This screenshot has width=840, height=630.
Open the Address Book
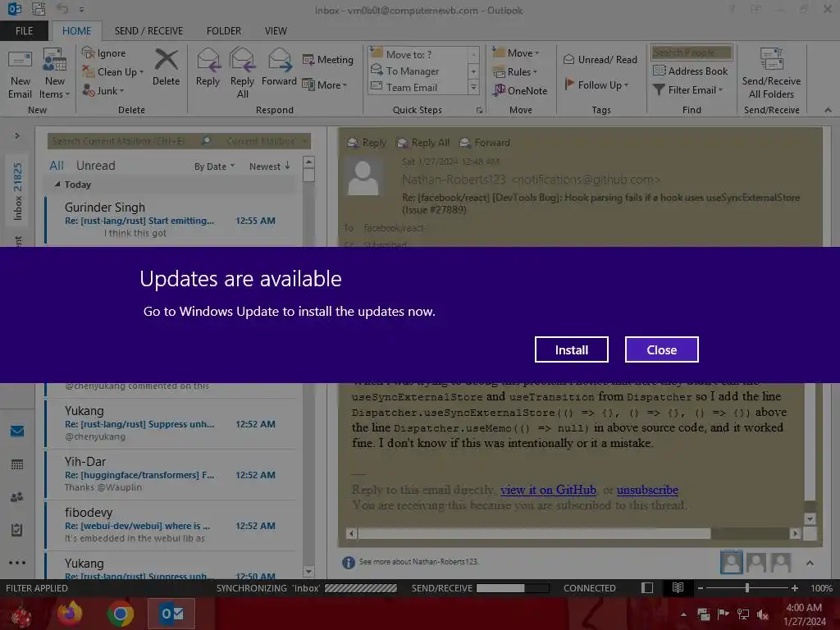[691, 71]
